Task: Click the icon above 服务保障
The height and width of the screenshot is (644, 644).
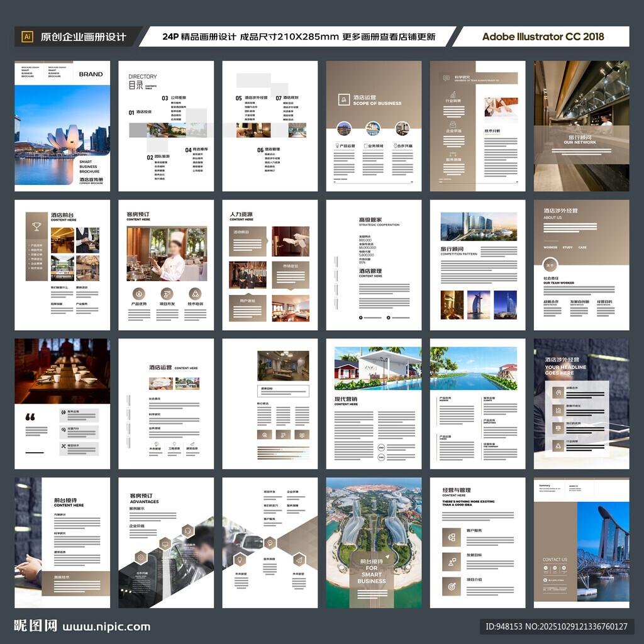Action: [x=453, y=155]
